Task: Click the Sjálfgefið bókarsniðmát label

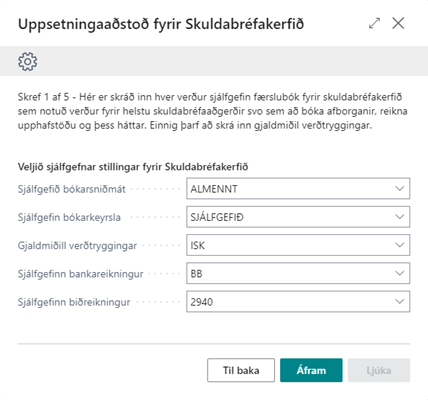Action: [x=72, y=189]
